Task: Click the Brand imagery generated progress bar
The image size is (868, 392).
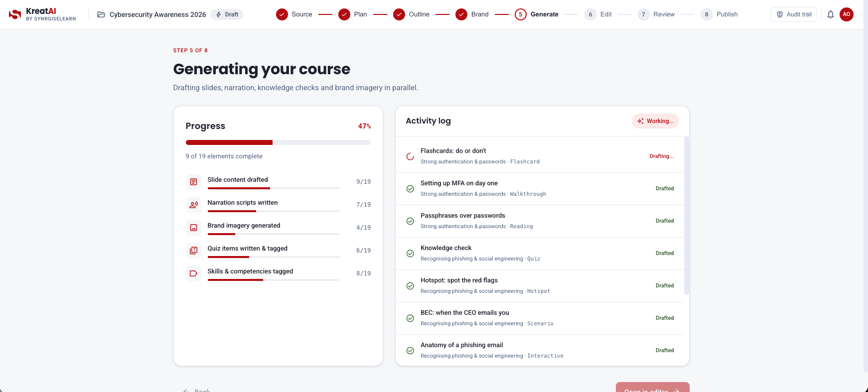Action: [x=274, y=234]
